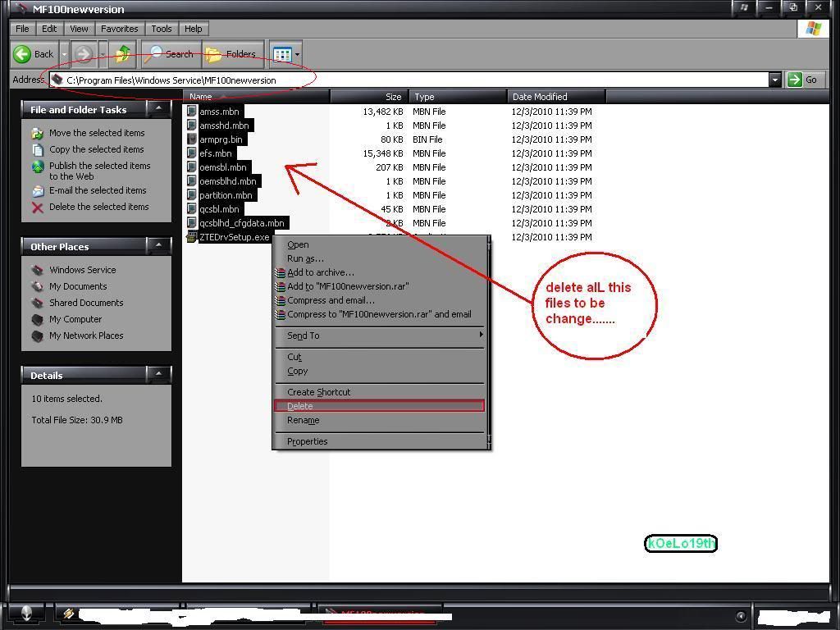Open My Computer in Other Places

75,319
